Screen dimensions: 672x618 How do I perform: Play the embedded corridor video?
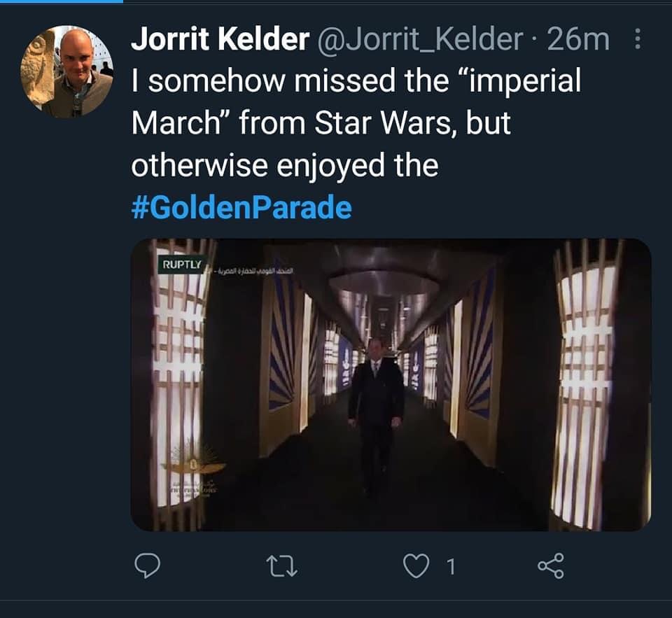click(x=391, y=384)
